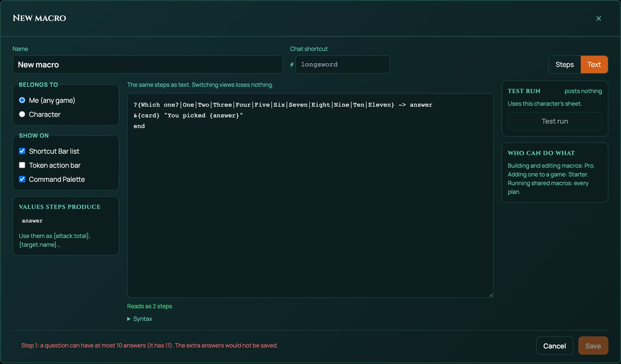Image resolution: width=621 pixels, height=364 pixels.
Task: Click the Test run button
Action: 555,121
